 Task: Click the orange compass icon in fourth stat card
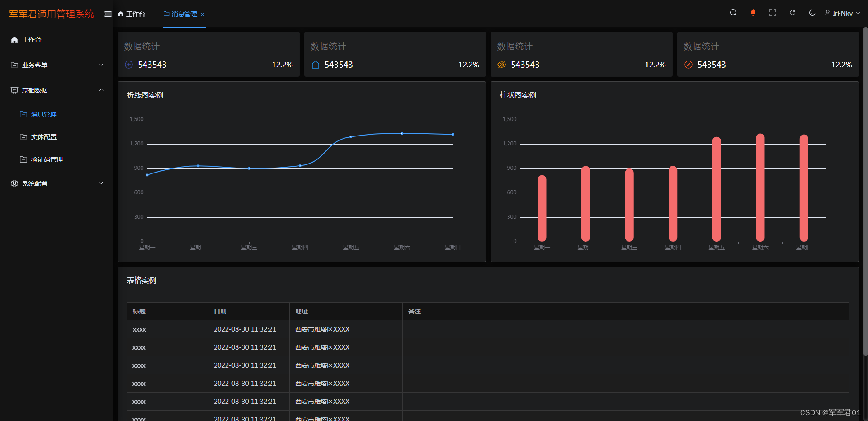689,65
